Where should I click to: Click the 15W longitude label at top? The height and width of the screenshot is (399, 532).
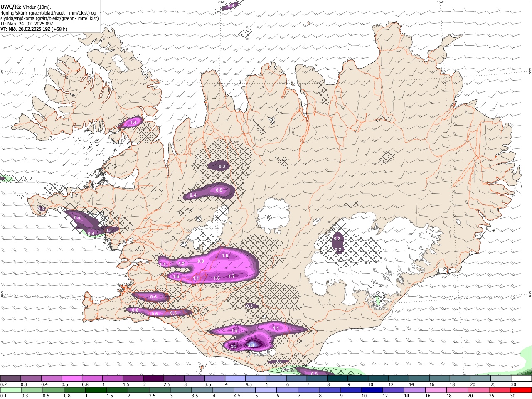440,2
